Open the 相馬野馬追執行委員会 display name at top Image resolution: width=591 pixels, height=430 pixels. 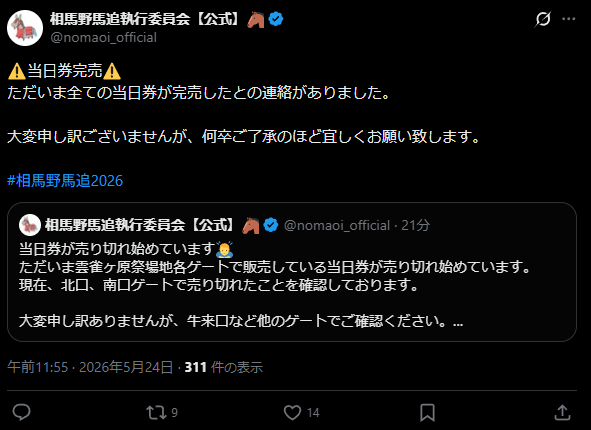click(145, 19)
